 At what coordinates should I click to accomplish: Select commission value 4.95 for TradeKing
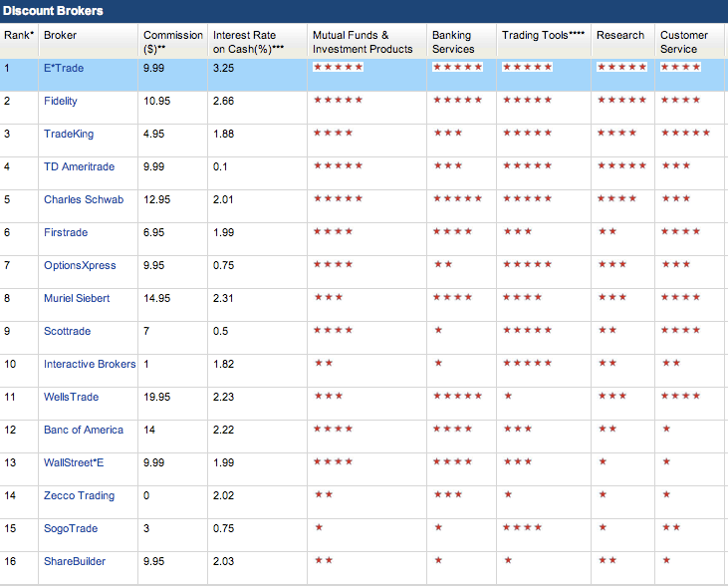[153, 135]
